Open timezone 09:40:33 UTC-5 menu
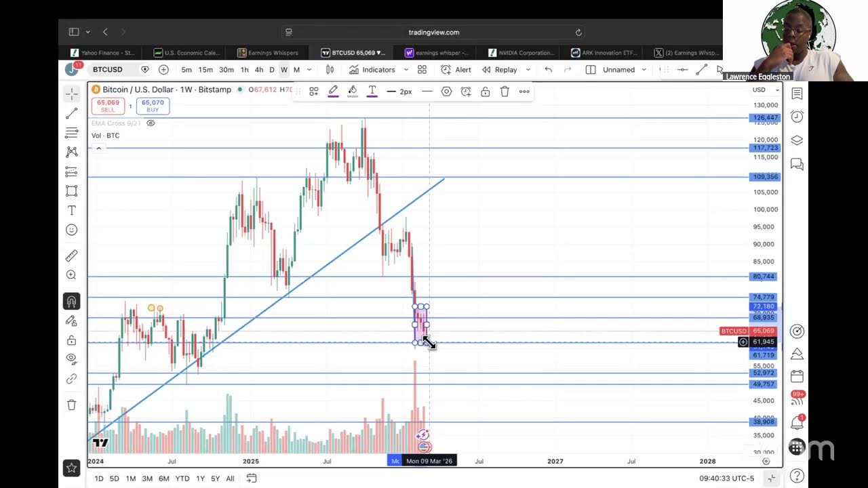The image size is (868, 488). tap(727, 479)
